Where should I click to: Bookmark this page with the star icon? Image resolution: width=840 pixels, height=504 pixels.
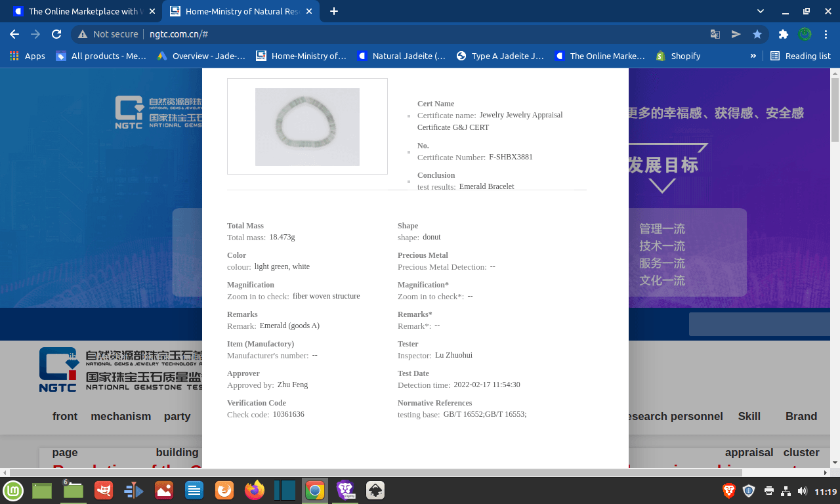point(757,34)
